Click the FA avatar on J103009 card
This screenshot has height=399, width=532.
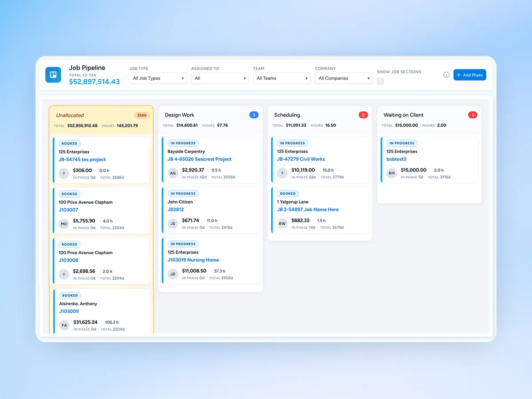point(64,326)
